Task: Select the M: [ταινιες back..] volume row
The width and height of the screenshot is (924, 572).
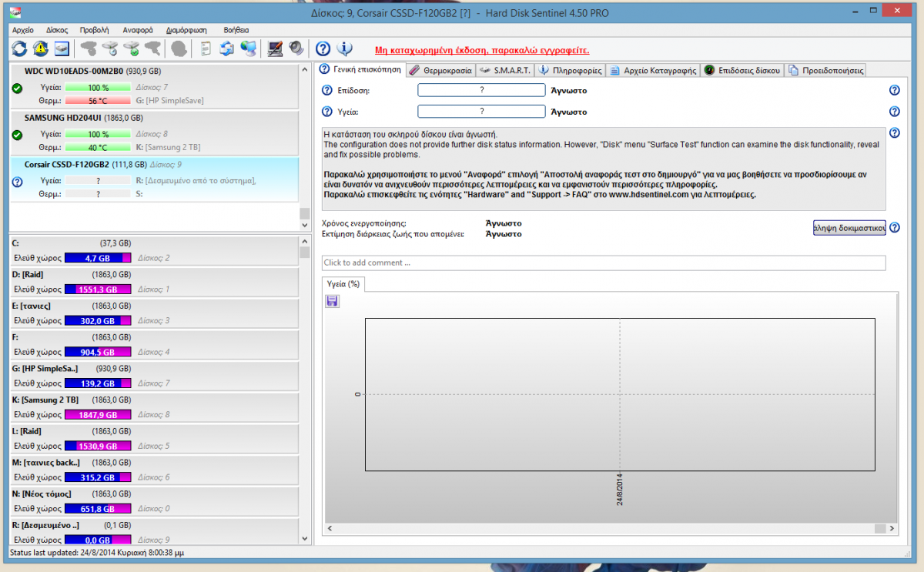Action: point(153,470)
